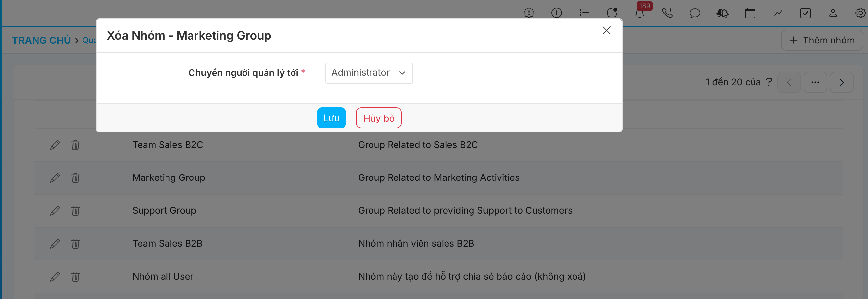This screenshot has width=868, height=299.
Task: Open the settings gear icon
Action: [860, 13]
